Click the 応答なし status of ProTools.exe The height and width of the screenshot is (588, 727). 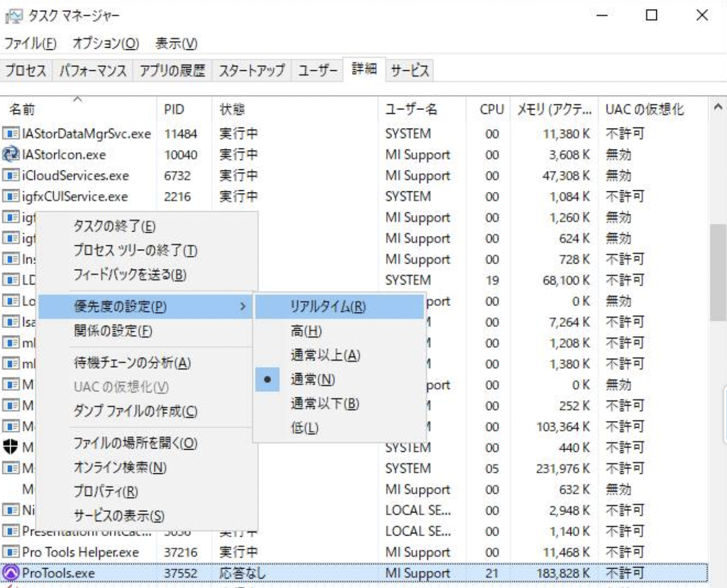pyautogui.click(x=243, y=573)
